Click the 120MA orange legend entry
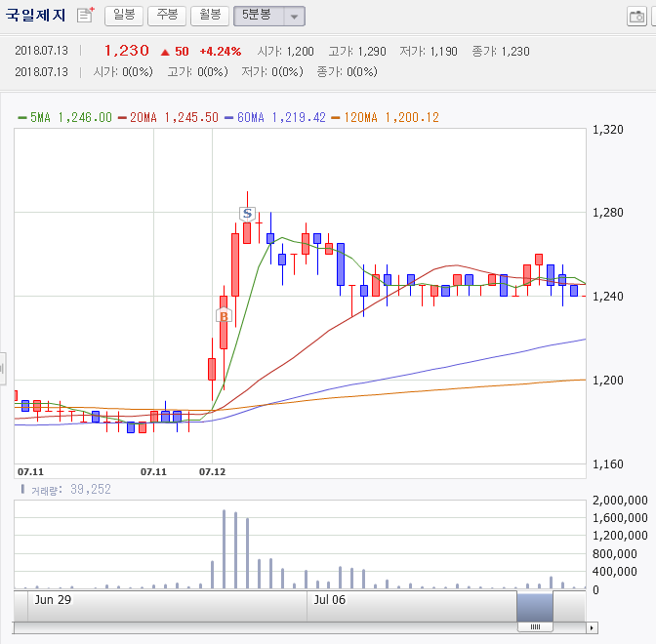The image size is (656, 644). click(385, 117)
